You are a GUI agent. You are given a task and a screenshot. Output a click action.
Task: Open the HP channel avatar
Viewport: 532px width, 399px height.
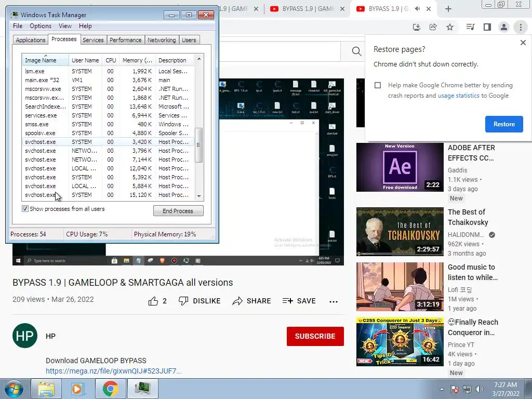(x=25, y=336)
